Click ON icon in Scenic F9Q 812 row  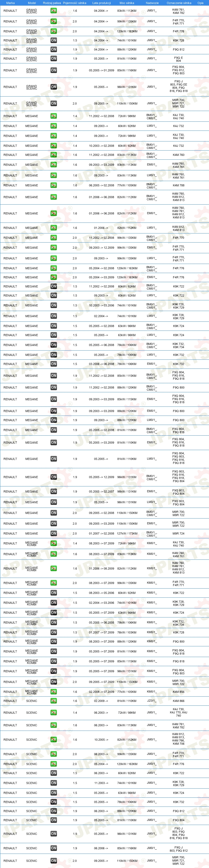pyautogui.click(x=53, y=811)
